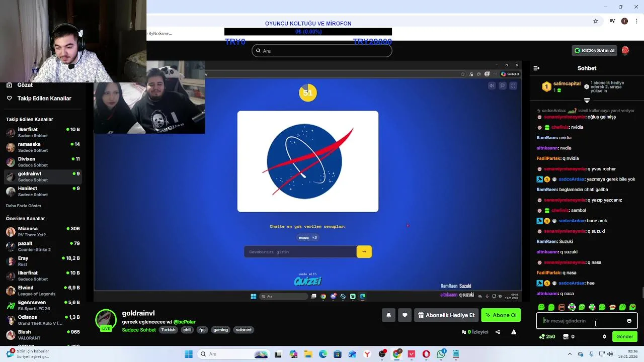Open Sadece Sohbet category link under title
Image resolution: width=644 pixels, height=362 pixels.
click(x=139, y=330)
